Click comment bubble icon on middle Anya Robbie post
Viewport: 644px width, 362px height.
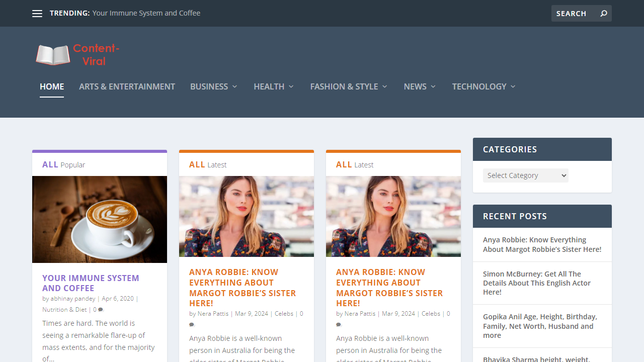192,324
